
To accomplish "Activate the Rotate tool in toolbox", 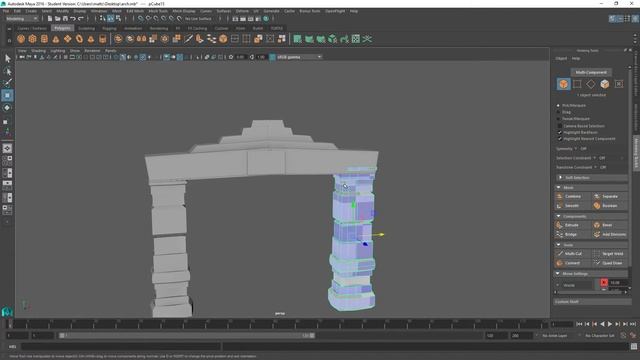I will [x=7, y=108].
